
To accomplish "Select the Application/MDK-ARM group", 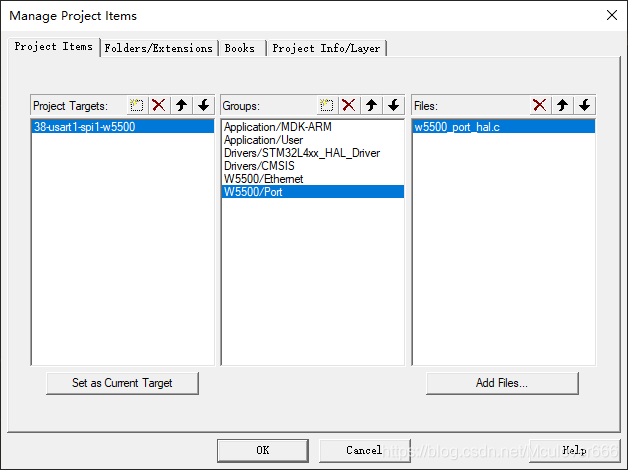I will coord(312,127).
